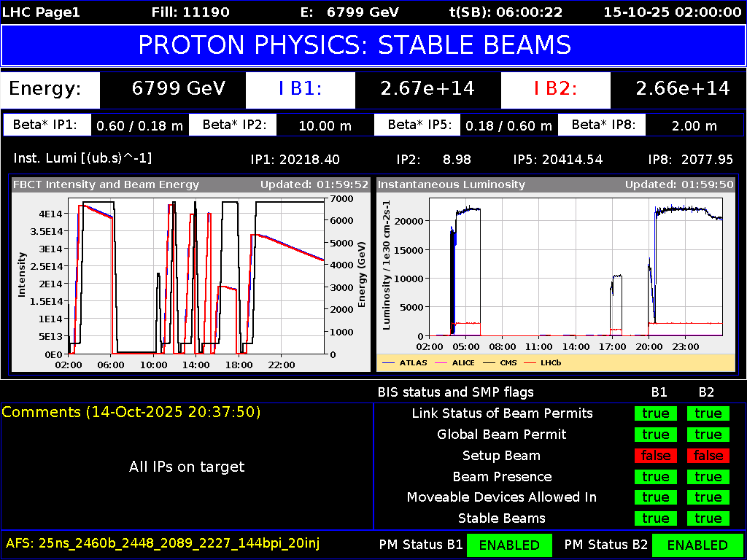Screen dimensions: 747x560
Task: Click the Fill: 11190 field
Action: pos(190,12)
